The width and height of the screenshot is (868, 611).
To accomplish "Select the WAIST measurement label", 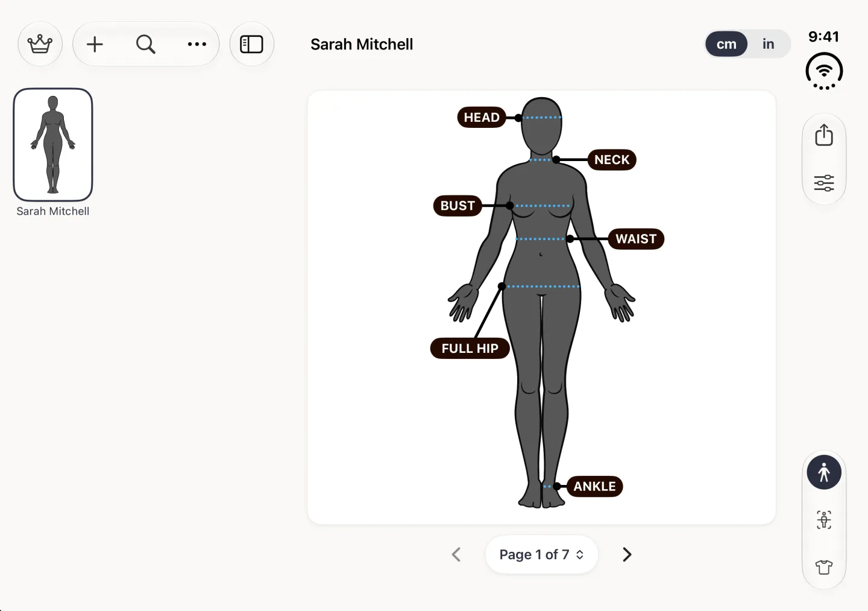I will [636, 239].
